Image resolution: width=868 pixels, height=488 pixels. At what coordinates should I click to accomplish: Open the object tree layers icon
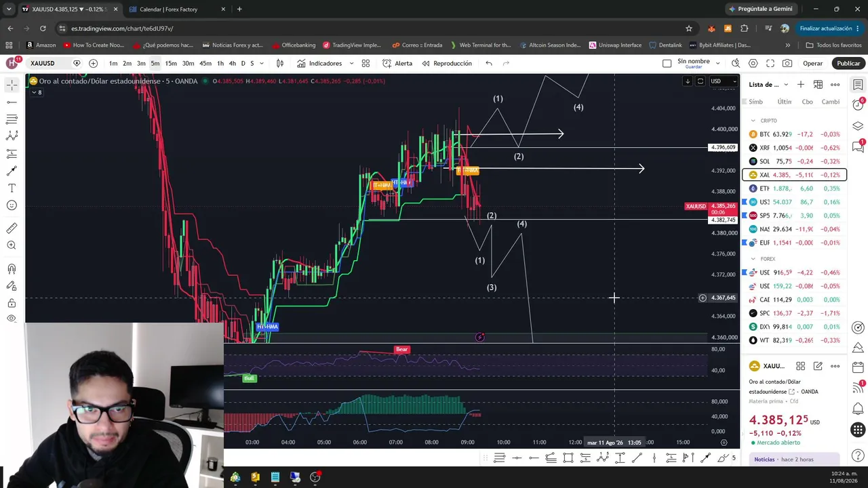[x=858, y=126]
